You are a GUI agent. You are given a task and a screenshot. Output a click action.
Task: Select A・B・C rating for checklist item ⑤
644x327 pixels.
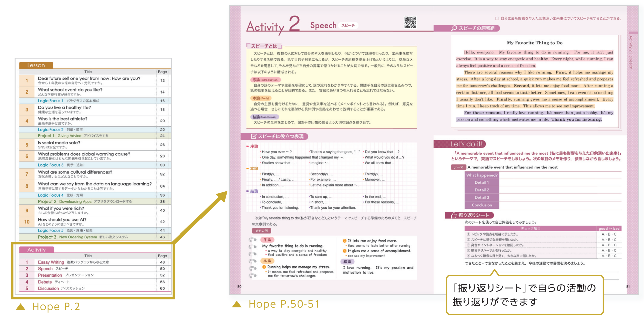609,256
